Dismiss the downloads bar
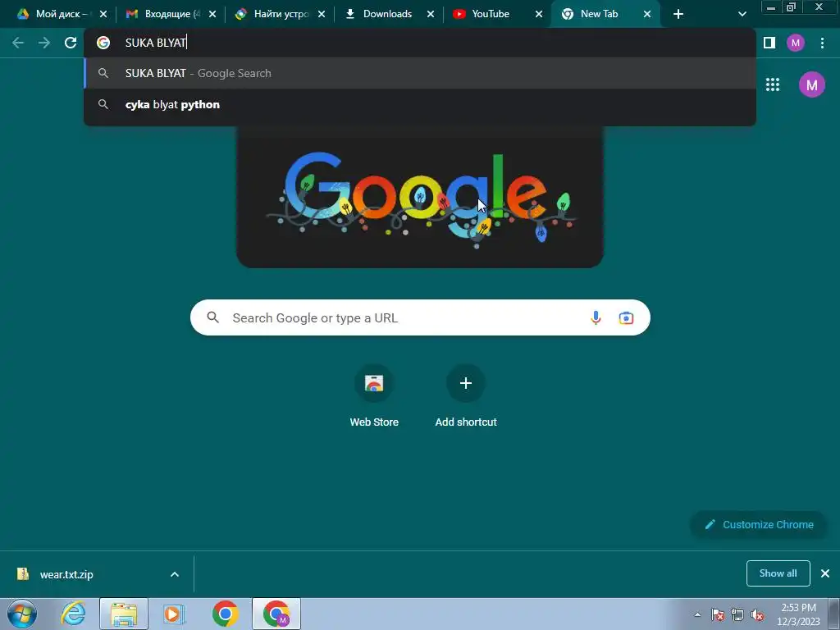 [x=825, y=573]
